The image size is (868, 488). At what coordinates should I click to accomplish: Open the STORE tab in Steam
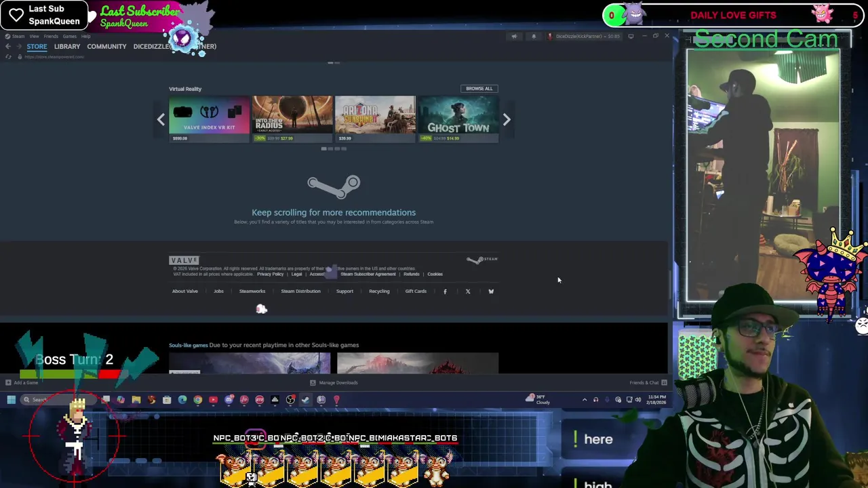coord(37,46)
